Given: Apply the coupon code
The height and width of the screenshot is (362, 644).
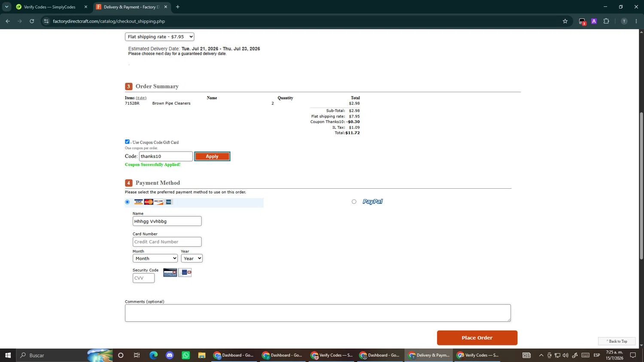Looking at the screenshot, I should (212, 157).
